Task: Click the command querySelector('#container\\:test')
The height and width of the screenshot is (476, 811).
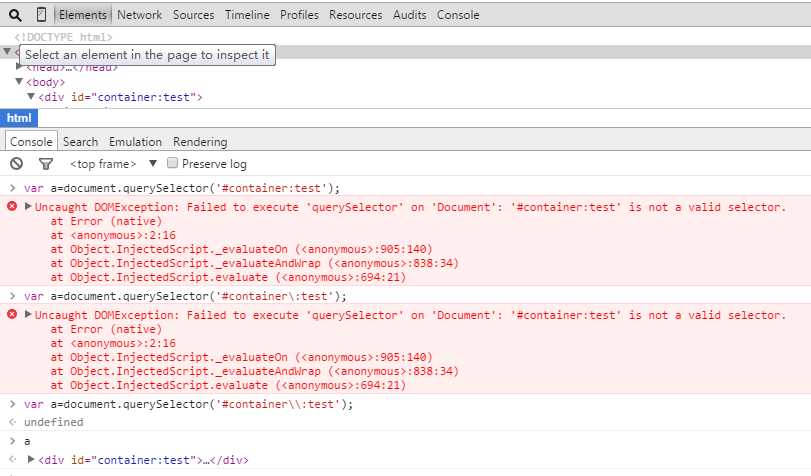Action: [x=189, y=404]
